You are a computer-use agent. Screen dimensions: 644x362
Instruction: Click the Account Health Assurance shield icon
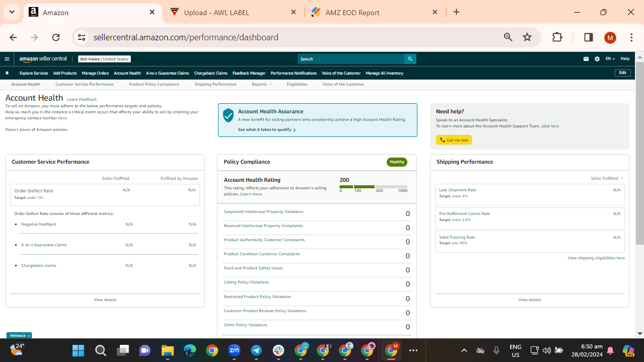click(229, 115)
